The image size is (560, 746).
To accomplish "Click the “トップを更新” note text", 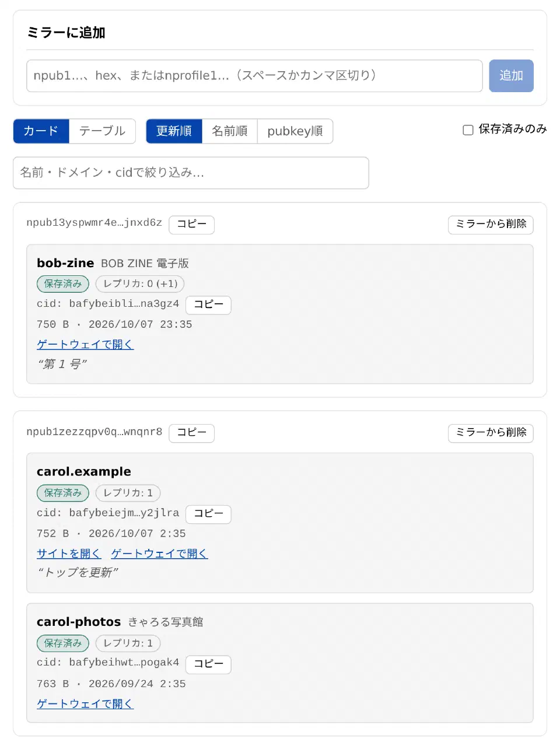I will [x=78, y=572].
